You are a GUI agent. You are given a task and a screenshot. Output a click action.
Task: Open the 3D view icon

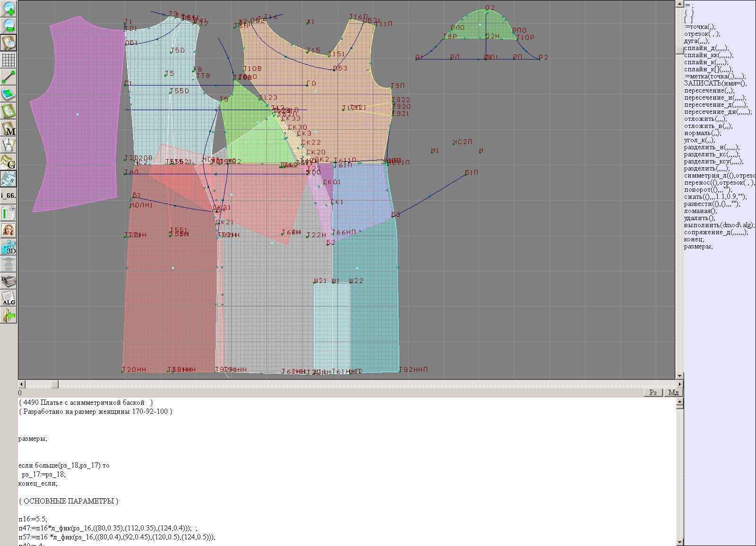coord(9,247)
